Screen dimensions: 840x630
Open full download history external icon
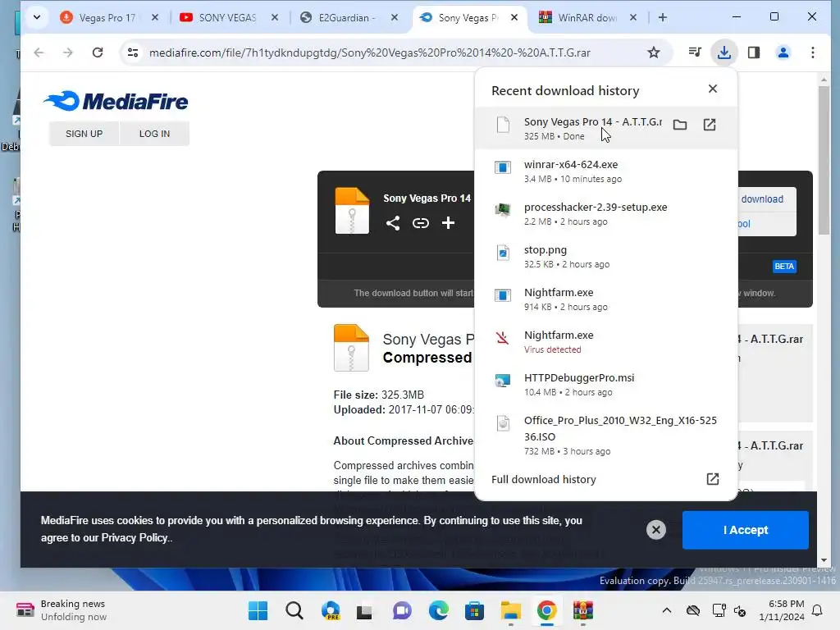(x=713, y=479)
